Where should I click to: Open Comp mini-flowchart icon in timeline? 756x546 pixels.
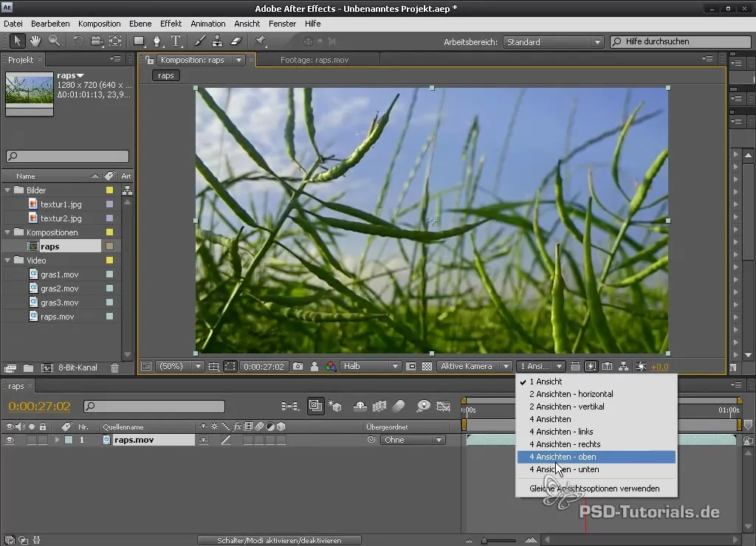click(x=289, y=407)
